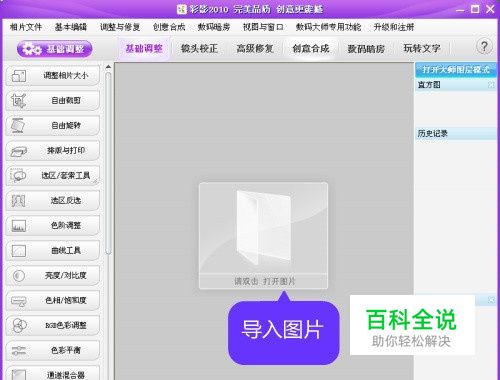Switch to the 高级修复 tab
The width and height of the screenshot is (500, 380).
[255, 49]
